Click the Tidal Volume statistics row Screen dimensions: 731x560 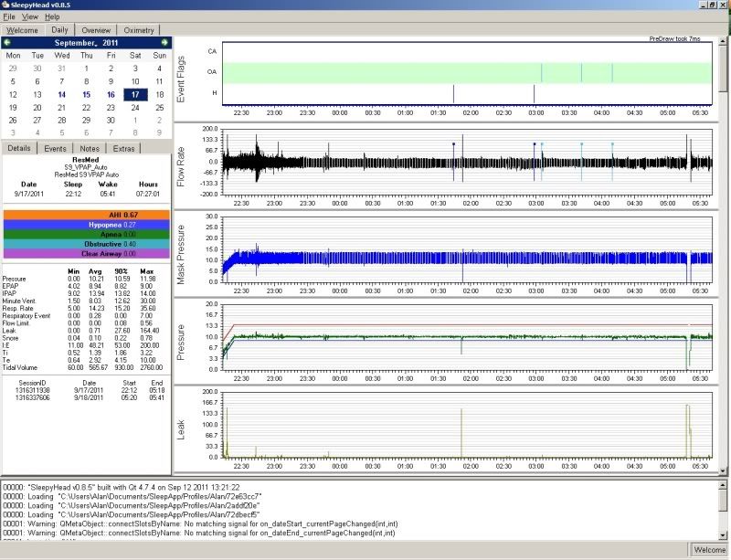tap(82, 367)
